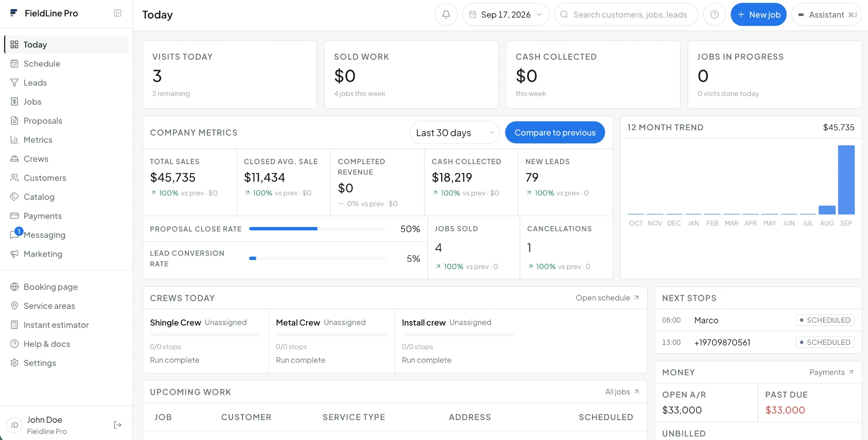
Task: Click the Catalog tag icon
Action: coord(14,196)
